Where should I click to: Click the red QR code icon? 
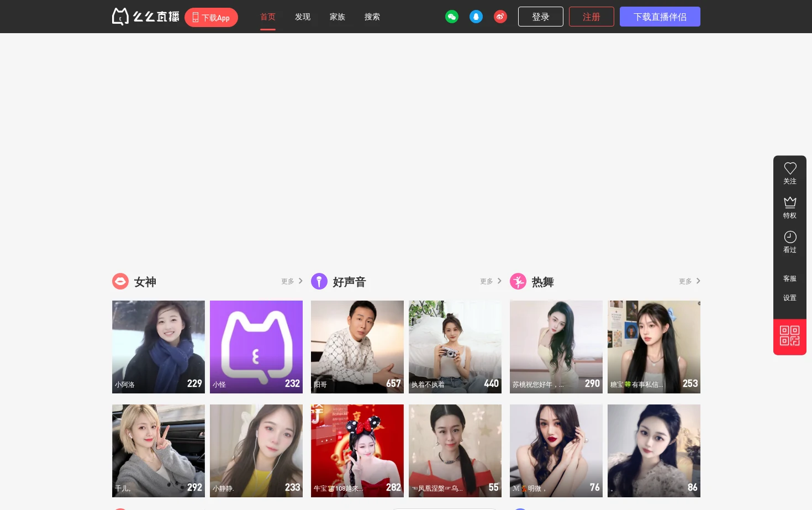pyautogui.click(x=790, y=337)
